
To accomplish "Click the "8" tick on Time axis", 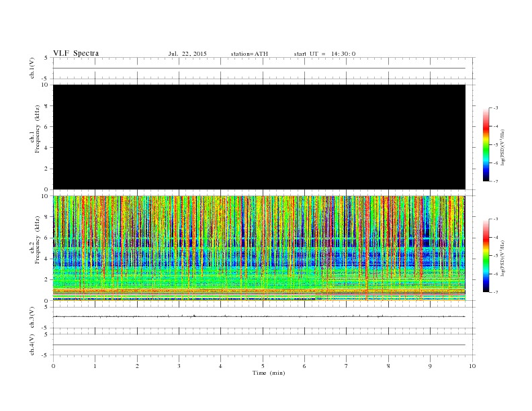I will click(388, 366).
